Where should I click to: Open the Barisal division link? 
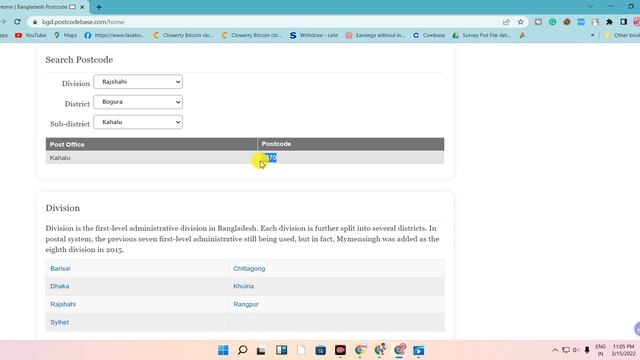pyautogui.click(x=60, y=269)
